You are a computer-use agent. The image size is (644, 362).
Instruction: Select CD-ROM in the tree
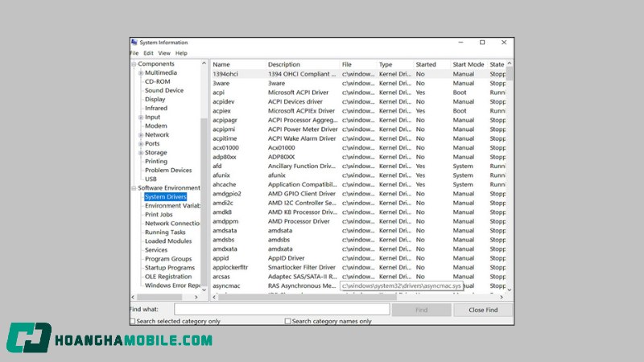[x=157, y=82]
